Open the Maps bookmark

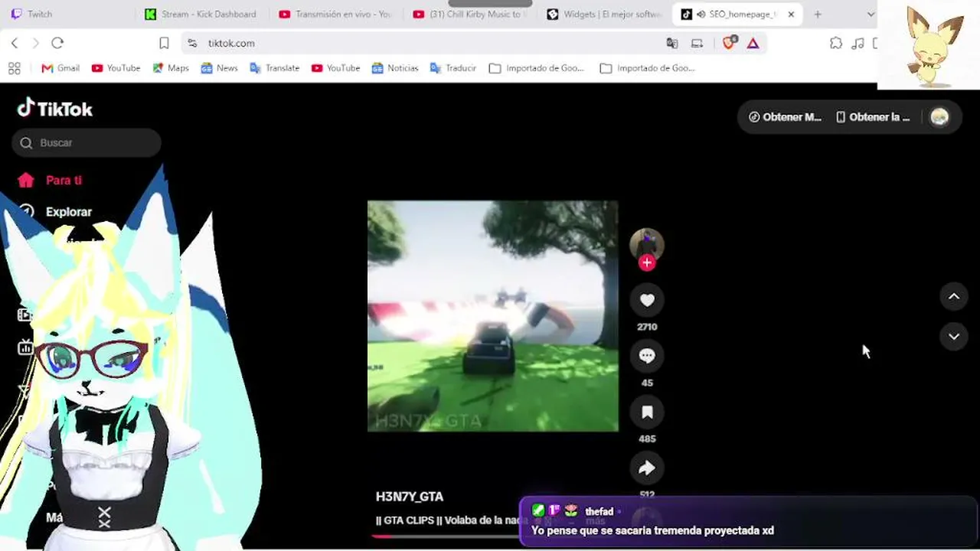[x=171, y=68]
